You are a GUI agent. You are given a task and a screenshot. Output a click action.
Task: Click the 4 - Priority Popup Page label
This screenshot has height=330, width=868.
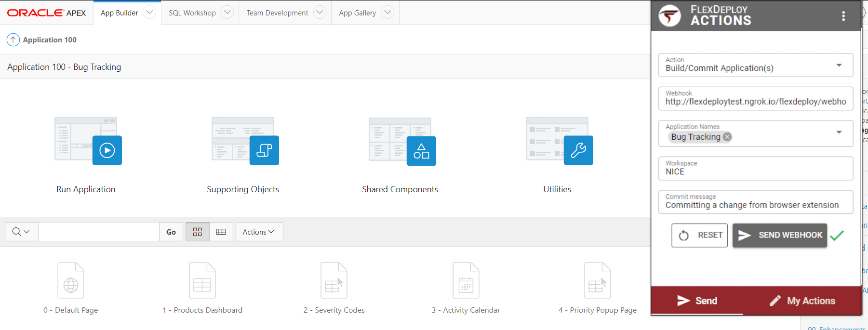598,310
